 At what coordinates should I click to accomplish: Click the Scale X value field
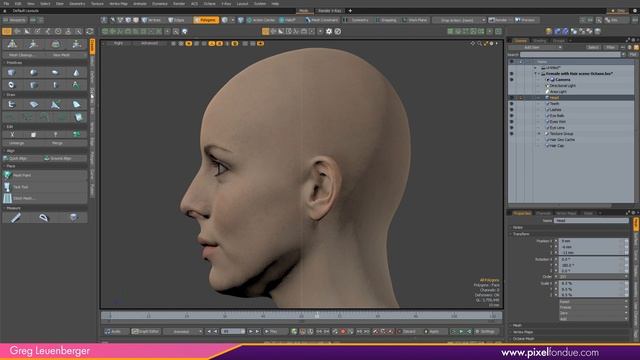(x=593, y=283)
